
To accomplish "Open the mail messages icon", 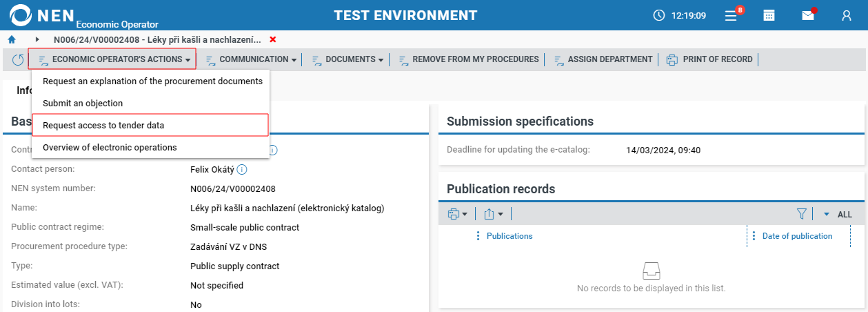I will (x=808, y=15).
